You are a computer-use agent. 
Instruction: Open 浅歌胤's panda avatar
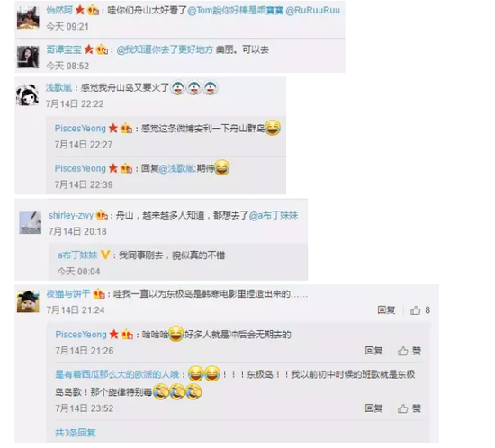[x=28, y=95]
